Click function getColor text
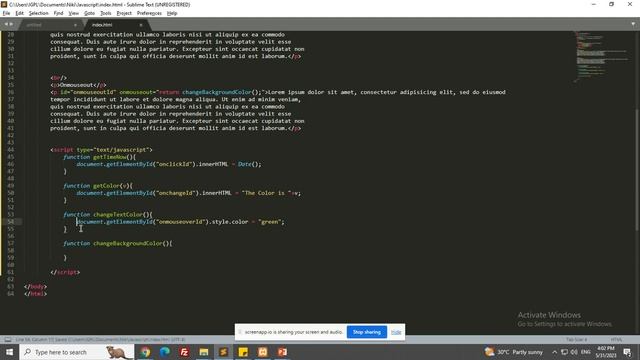The height and width of the screenshot is (360, 640). (98, 186)
